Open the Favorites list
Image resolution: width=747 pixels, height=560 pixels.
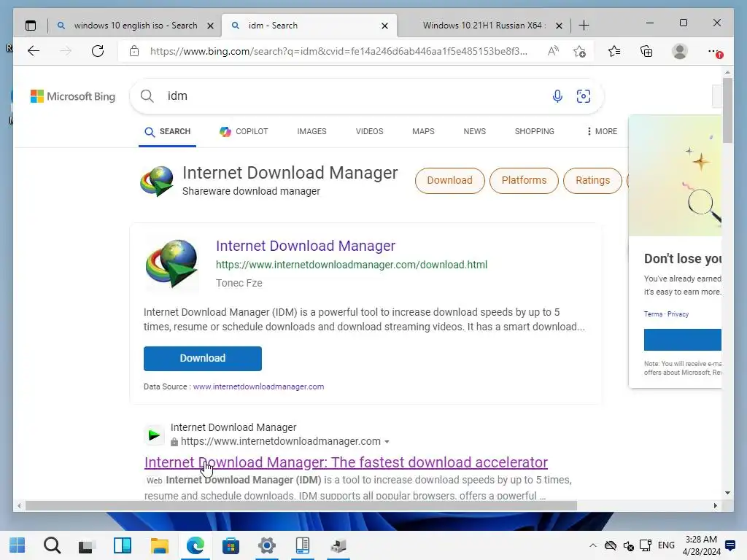pos(614,51)
